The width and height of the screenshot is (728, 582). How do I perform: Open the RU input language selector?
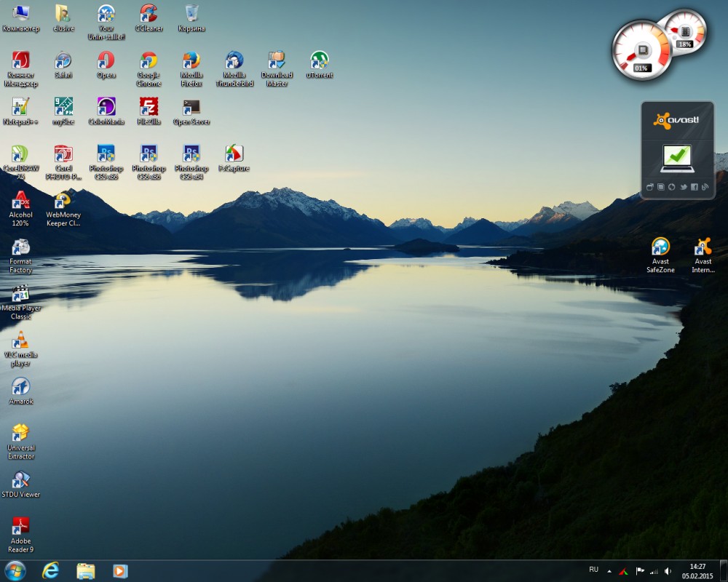pos(593,570)
